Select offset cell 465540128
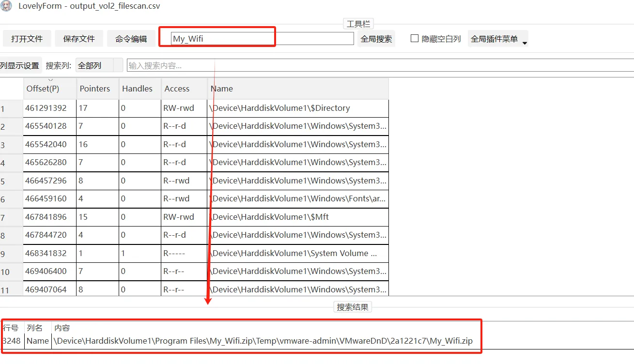 pyautogui.click(x=50, y=126)
